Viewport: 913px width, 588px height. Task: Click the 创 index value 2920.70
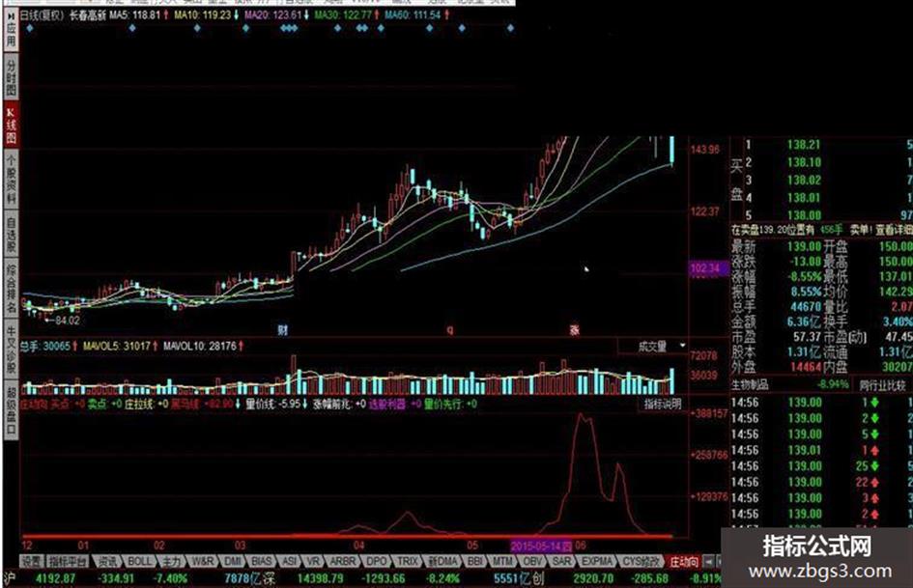(593, 579)
